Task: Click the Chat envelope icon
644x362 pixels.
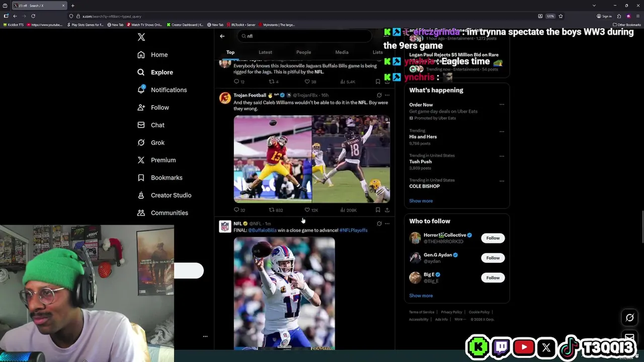Action: point(141,125)
